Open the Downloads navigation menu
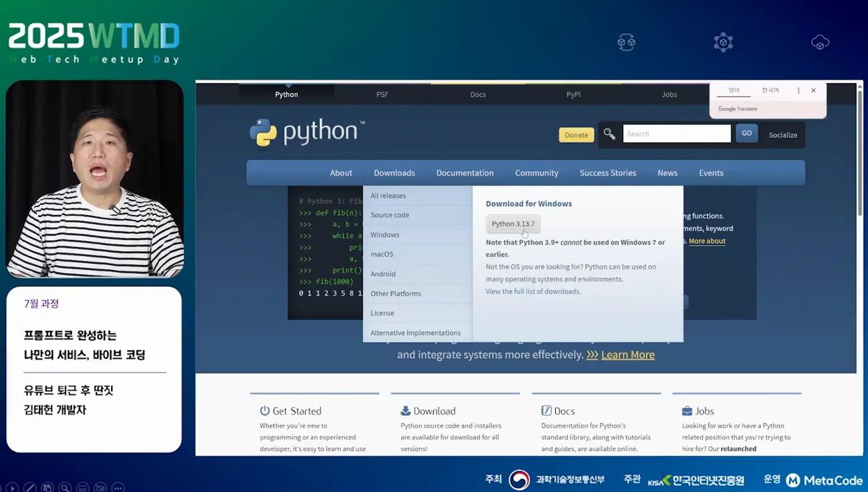Image resolution: width=868 pixels, height=492 pixels. coord(394,173)
